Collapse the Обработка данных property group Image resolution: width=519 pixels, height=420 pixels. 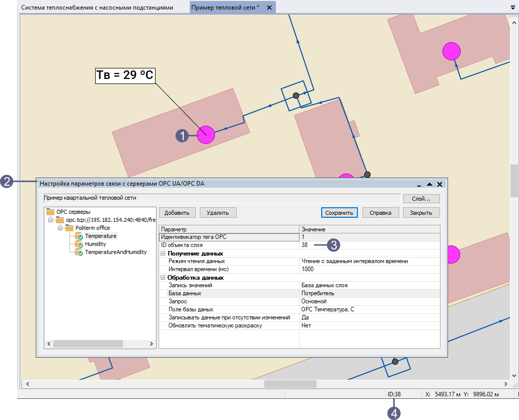coord(163,278)
